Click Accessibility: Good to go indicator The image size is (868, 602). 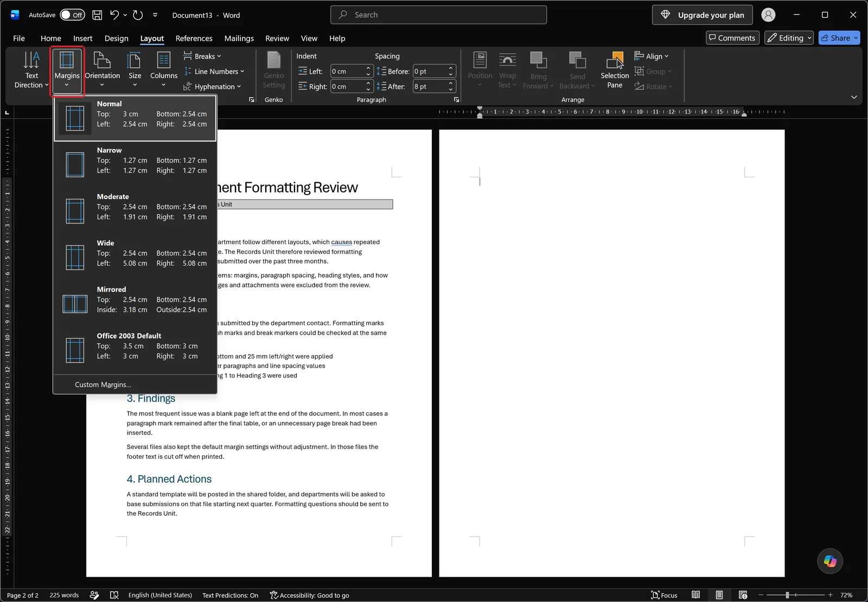[x=309, y=595]
